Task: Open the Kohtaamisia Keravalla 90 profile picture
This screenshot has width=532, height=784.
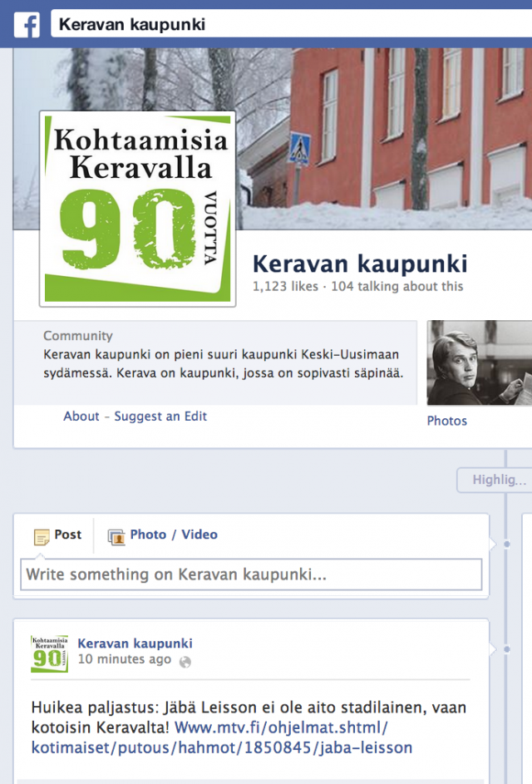Action: pos(137,209)
